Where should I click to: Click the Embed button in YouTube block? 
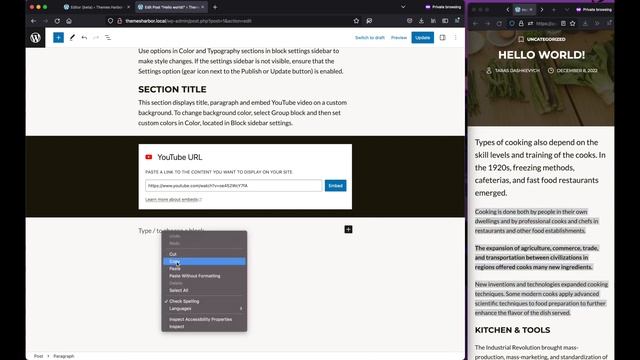click(x=336, y=186)
